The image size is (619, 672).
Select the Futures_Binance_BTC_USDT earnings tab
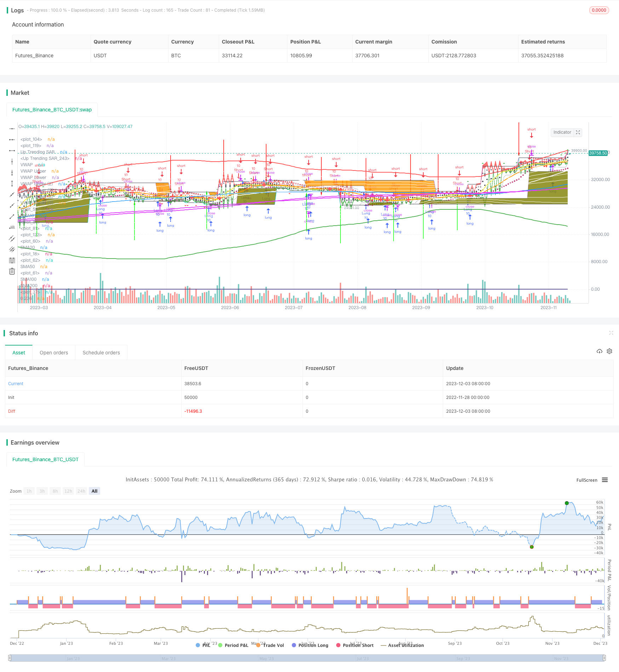[x=45, y=459]
